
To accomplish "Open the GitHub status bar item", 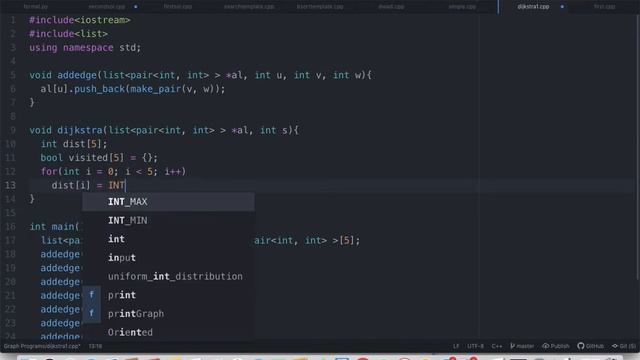I will [x=591, y=346].
